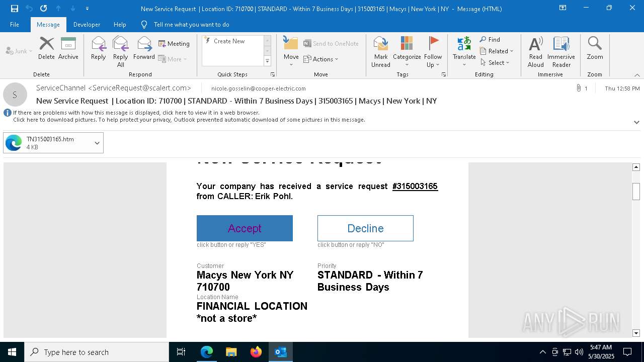
Task: Switch to the Message ribbon tab
Action: 48,25
